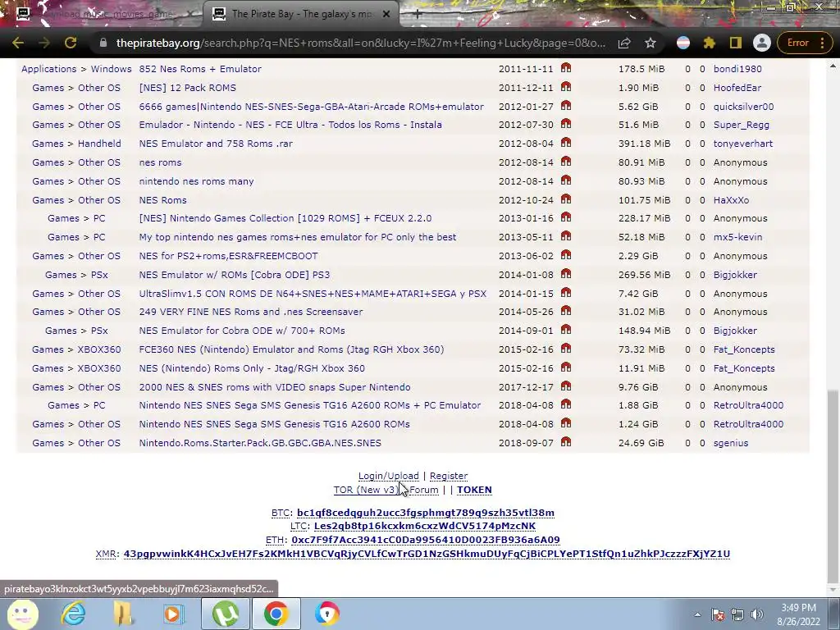Open uploader profile bondi1980

tap(737, 69)
